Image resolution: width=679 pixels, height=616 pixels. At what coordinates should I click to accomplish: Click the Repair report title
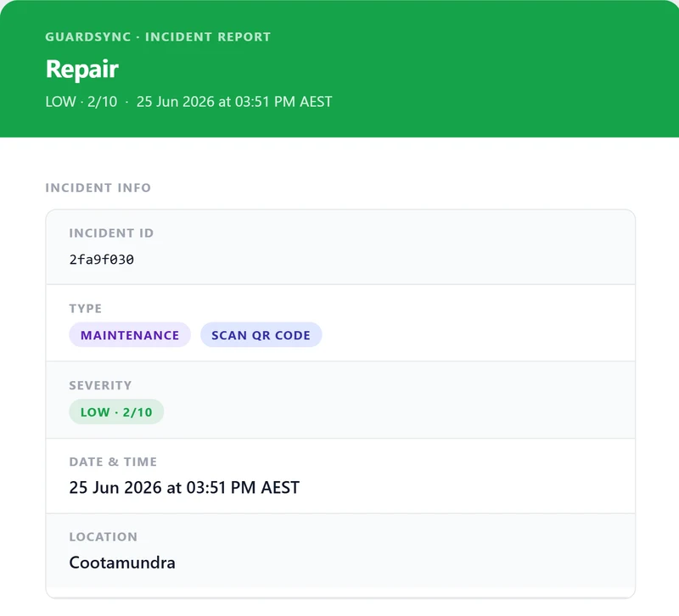81,70
